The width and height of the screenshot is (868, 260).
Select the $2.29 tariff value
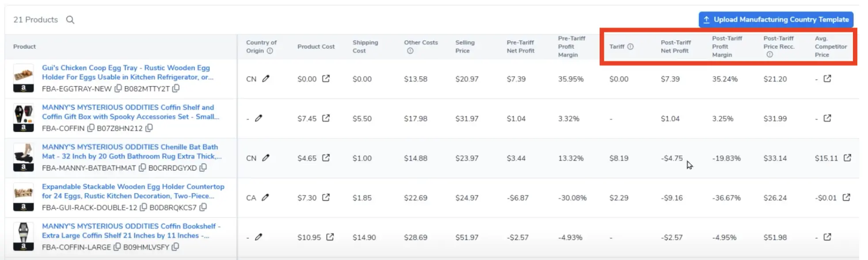[x=619, y=198]
